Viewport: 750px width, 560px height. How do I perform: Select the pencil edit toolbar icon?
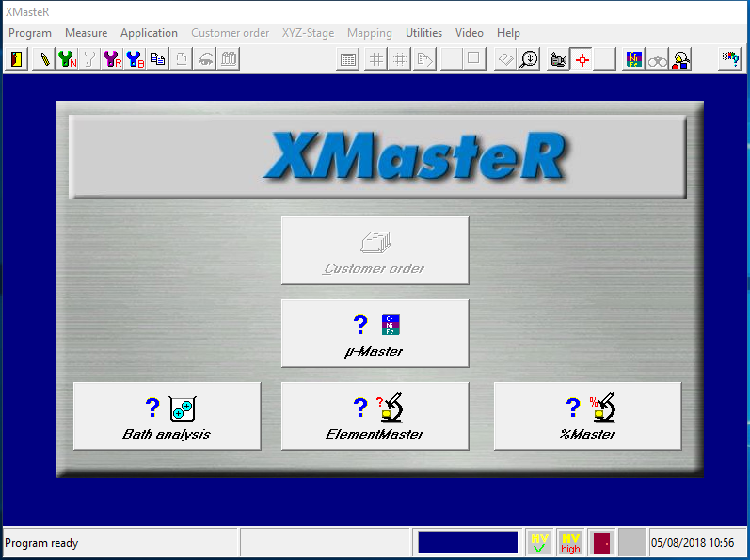point(43,59)
